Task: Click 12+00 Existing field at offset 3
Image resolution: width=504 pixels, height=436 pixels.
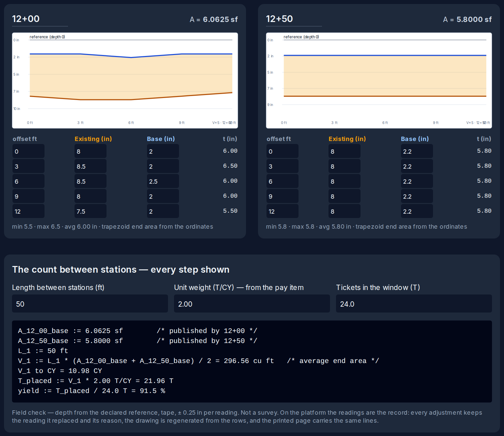Action: click(90, 166)
